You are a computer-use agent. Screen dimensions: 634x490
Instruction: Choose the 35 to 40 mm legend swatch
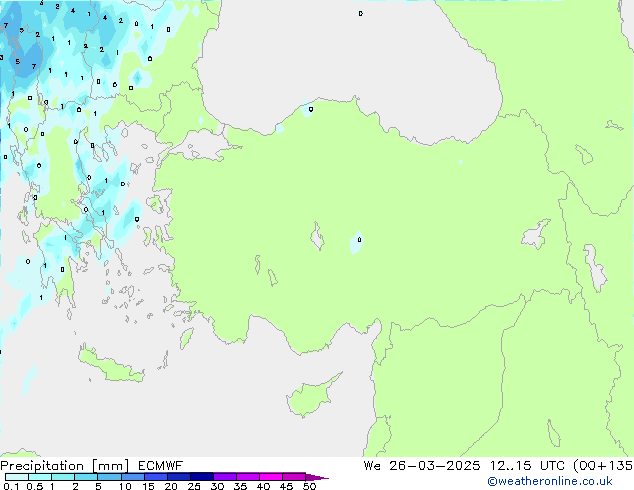pyautogui.click(x=248, y=477)
